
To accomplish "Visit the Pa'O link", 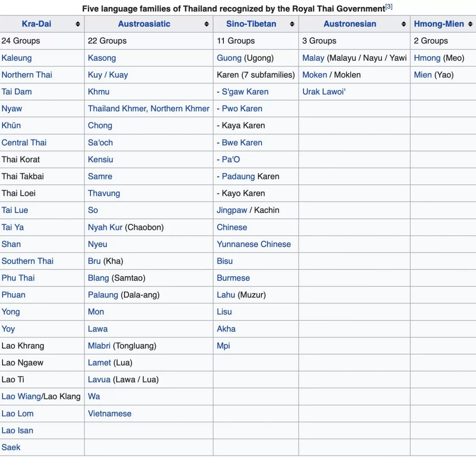I will tap(231, 159).
